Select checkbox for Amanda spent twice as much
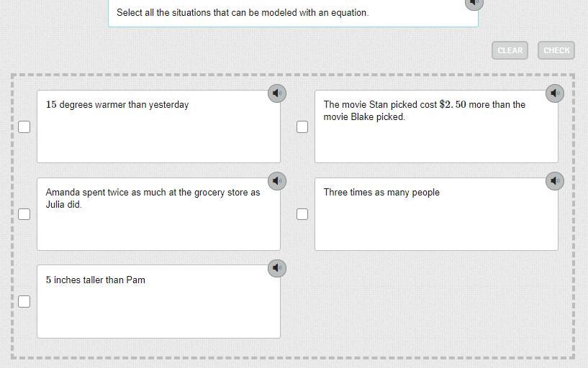This screenshot has height=368, width=588. pyautogui.click(x=24, y=214)
